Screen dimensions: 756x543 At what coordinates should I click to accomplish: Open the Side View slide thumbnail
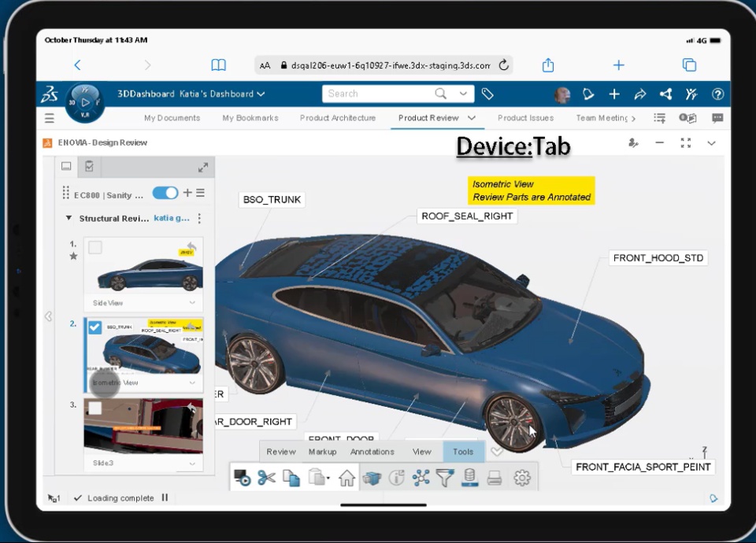143,266
